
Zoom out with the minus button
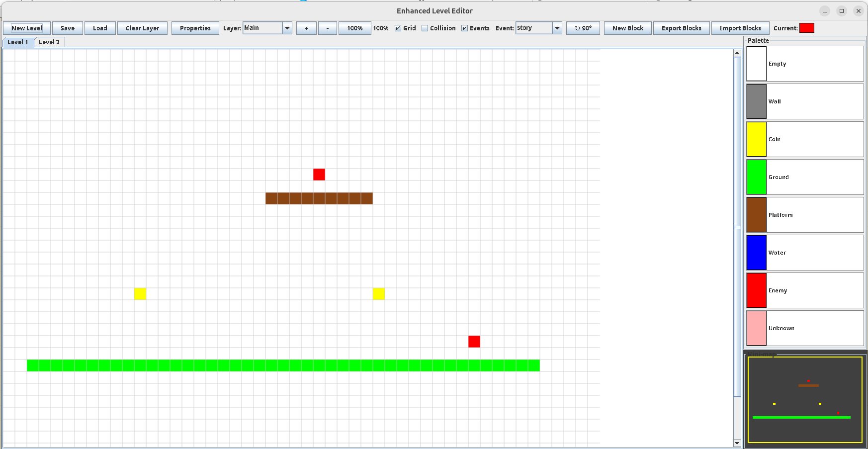click(x=328, y=28)
